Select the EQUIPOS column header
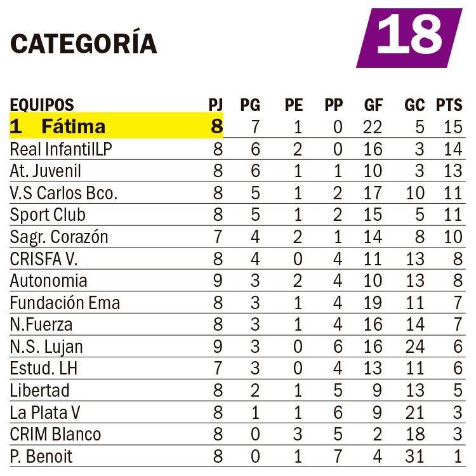476x476 pixels. pos(42,105)
